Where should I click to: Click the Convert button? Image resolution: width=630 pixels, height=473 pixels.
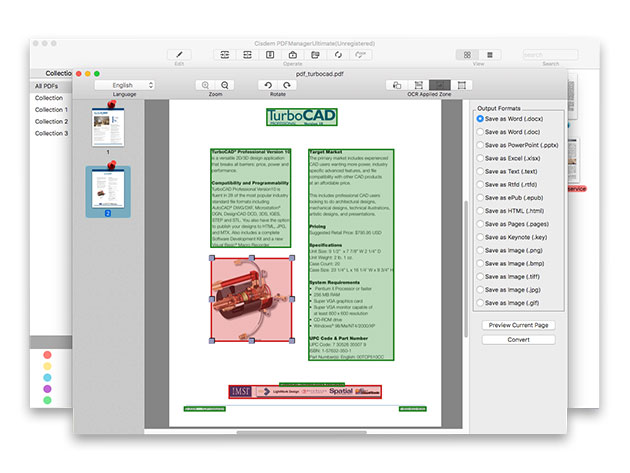coord(518,340)
